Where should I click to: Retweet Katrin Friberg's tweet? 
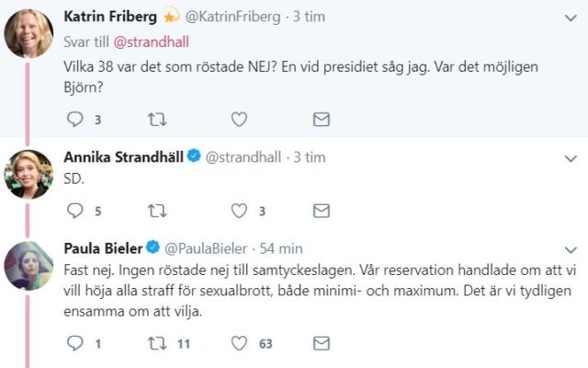point(157,119)
